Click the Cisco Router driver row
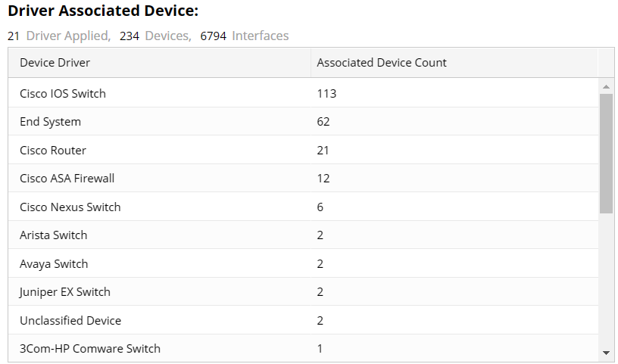 tap(53, 151)
